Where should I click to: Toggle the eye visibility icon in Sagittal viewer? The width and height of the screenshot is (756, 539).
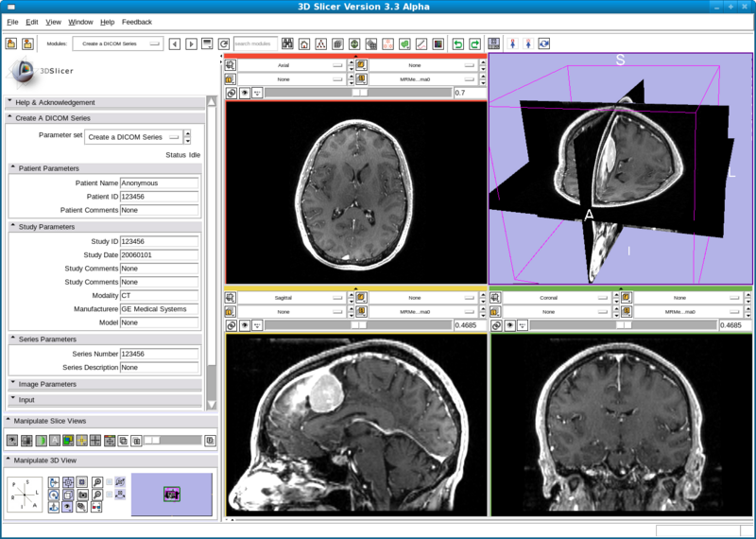click(x=244, y=325)
